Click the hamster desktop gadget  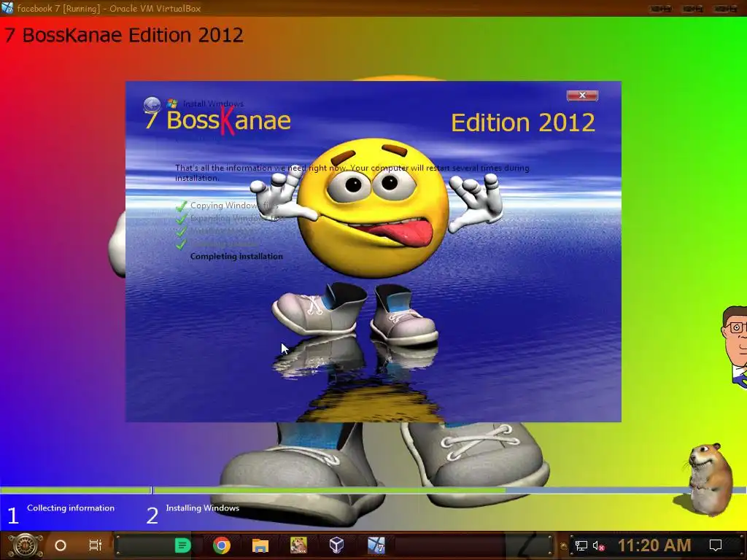tap(710, 478)
